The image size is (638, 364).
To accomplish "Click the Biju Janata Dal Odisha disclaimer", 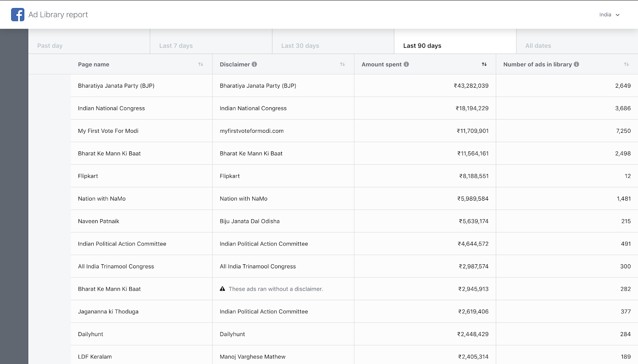I will 250,221.
